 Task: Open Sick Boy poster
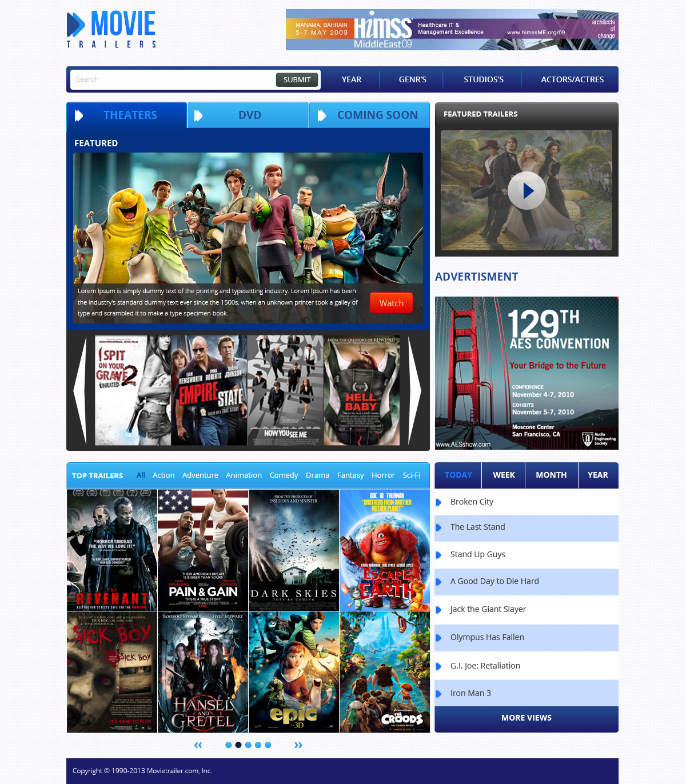click(x=112, y=672)
